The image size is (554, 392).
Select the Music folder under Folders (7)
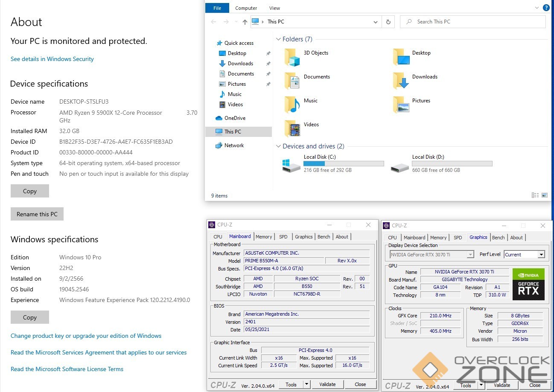(x=301, y=105)
